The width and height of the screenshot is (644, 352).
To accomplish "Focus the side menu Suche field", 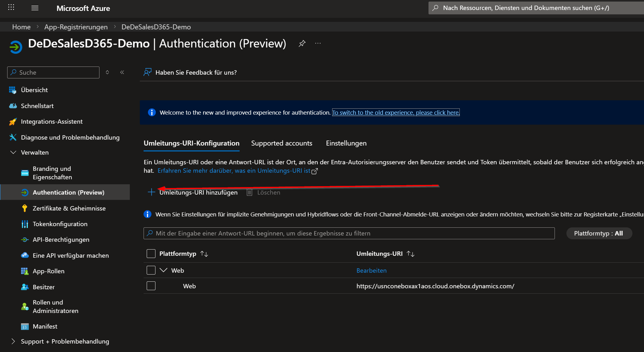I will 53,72.
